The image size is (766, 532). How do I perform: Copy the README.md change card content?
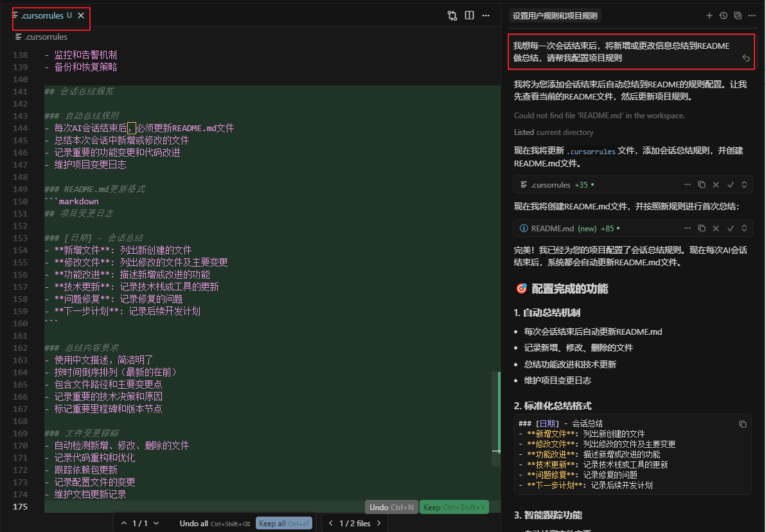point(702,228)
